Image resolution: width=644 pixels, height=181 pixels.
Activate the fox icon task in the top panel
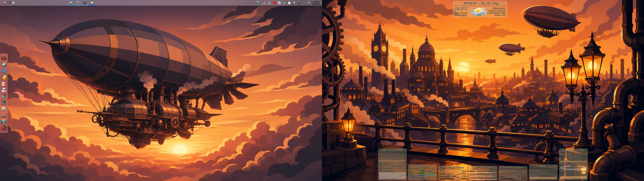[x=85, y=3]
